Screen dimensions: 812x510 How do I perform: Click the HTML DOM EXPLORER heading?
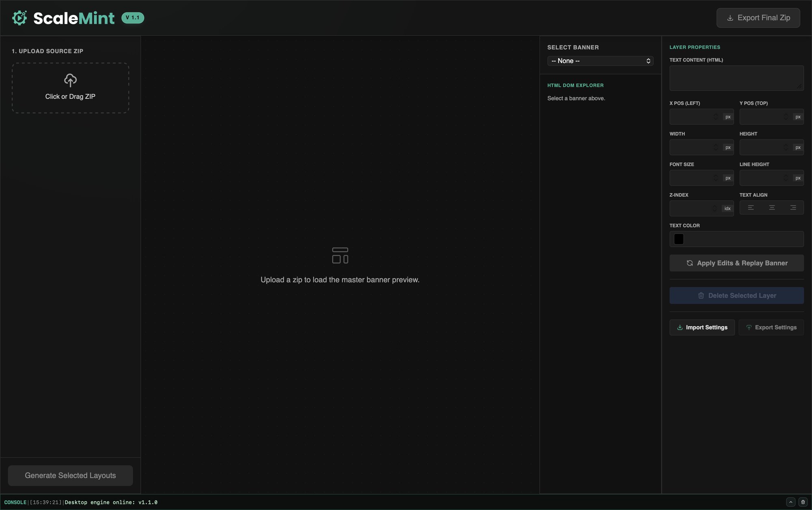(x=575, y=85)
